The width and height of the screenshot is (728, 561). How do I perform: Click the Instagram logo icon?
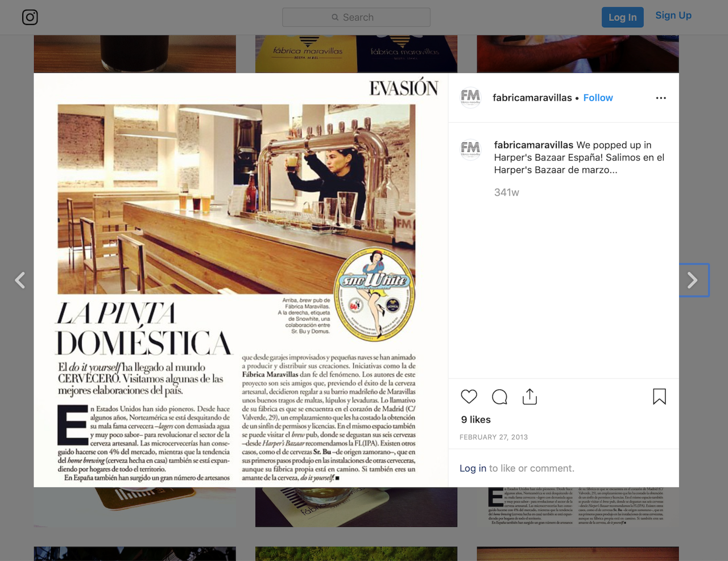click(30, 17)
